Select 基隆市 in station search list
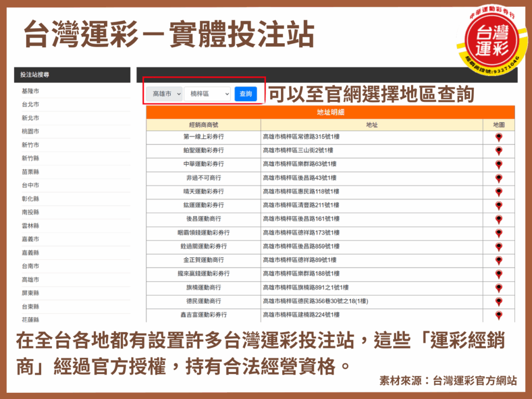The height and width of the screenshot is (399, 532). click(31, 91)
